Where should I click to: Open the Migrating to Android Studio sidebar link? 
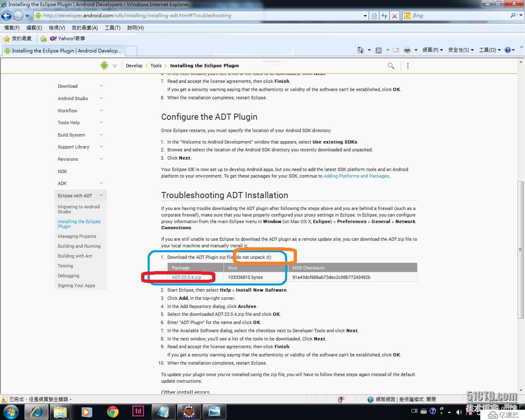click(79, 209)
